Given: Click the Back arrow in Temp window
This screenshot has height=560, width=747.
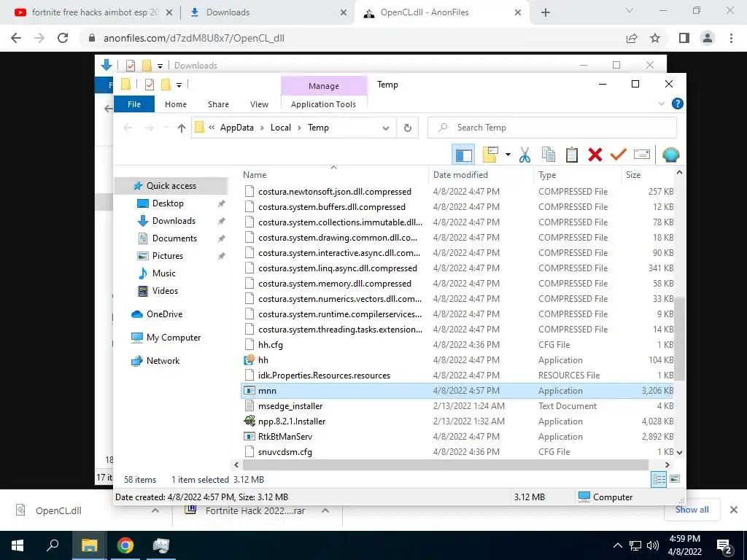Looking at the screenshot, I should click(x=128, y=128).
